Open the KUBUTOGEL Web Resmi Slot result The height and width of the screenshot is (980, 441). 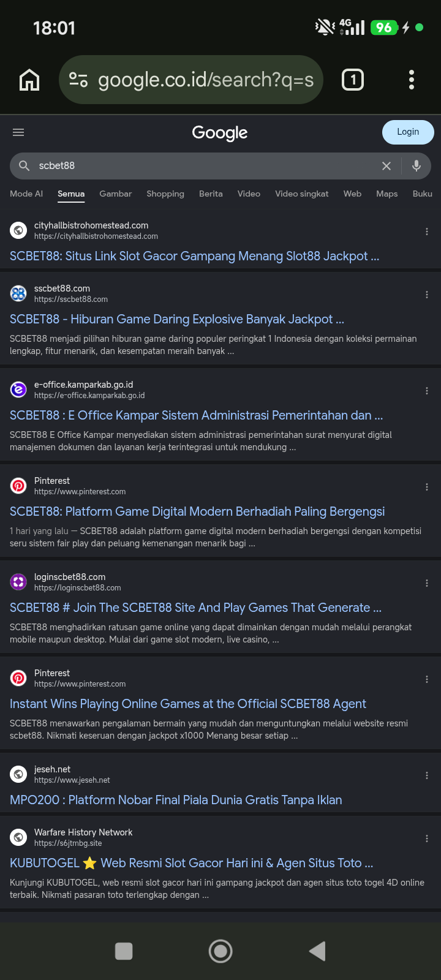pyautogui.click(x=191, y=863)
